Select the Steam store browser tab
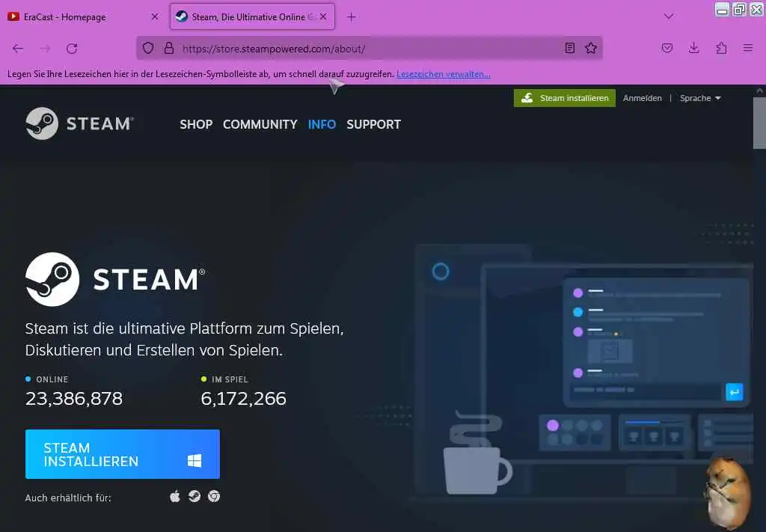The image size is (766, 532). tap(252, 16)
